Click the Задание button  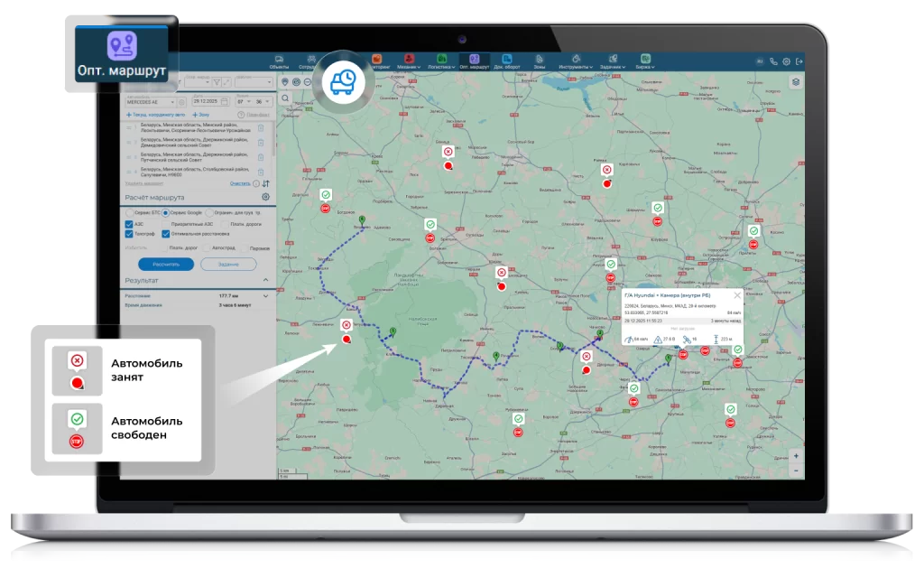227,264
